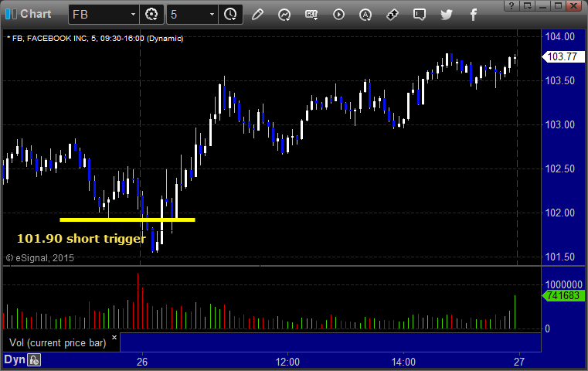Open the alerts A icon menu

(x=365, y=15)
